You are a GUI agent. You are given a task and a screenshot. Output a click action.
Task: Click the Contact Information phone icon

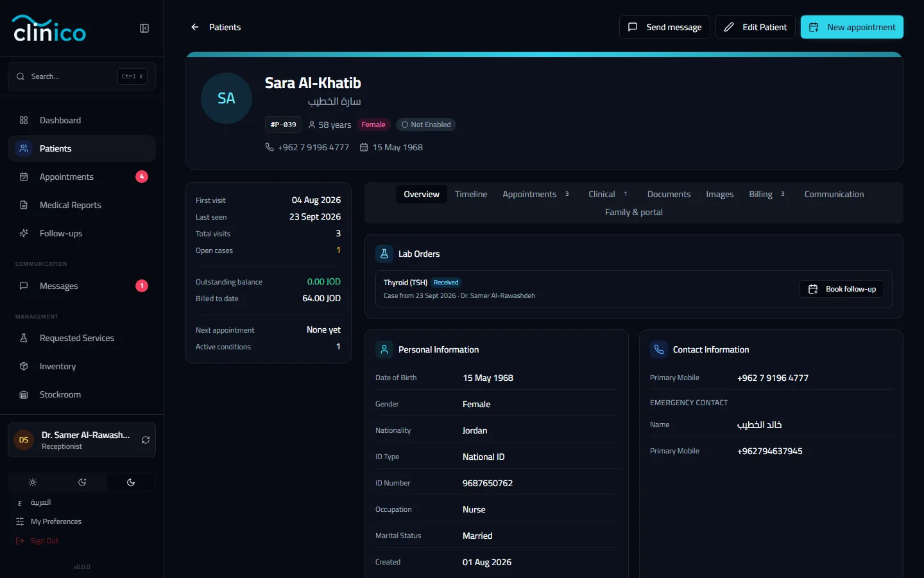[659, 349]
